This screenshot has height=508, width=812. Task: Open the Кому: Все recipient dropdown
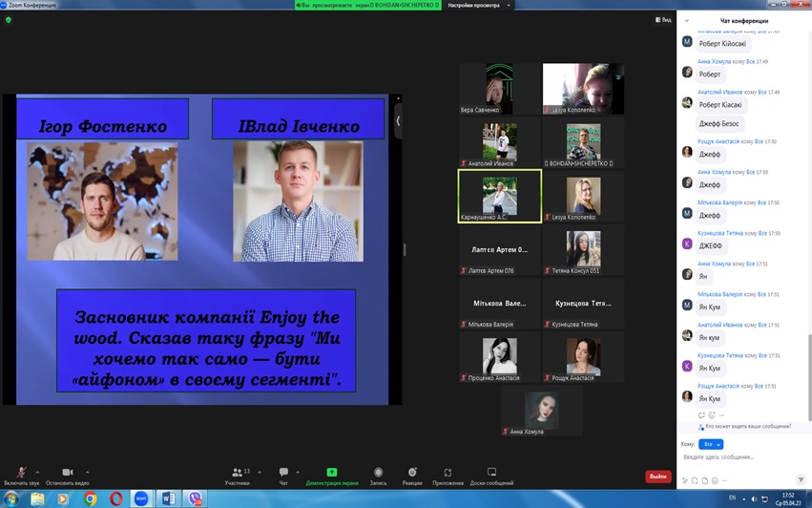[x=711, y=444]
